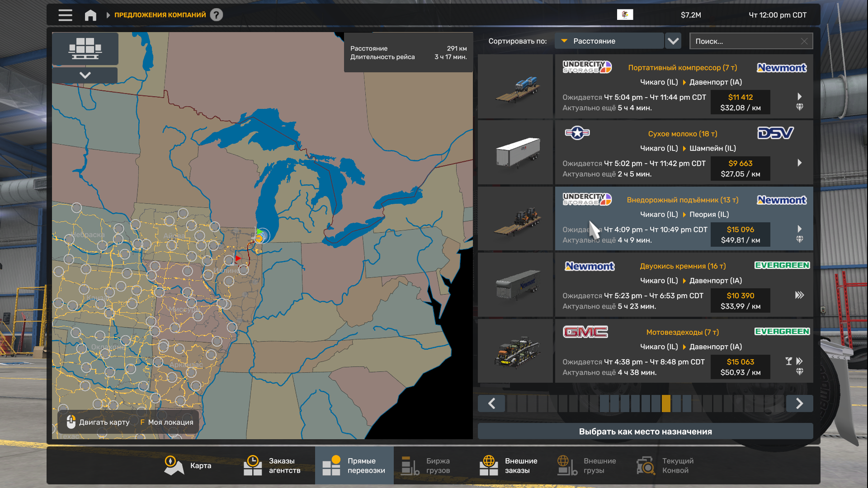Expand panel below cargo filter icon

pyautogui.click(x=85, y=75)
